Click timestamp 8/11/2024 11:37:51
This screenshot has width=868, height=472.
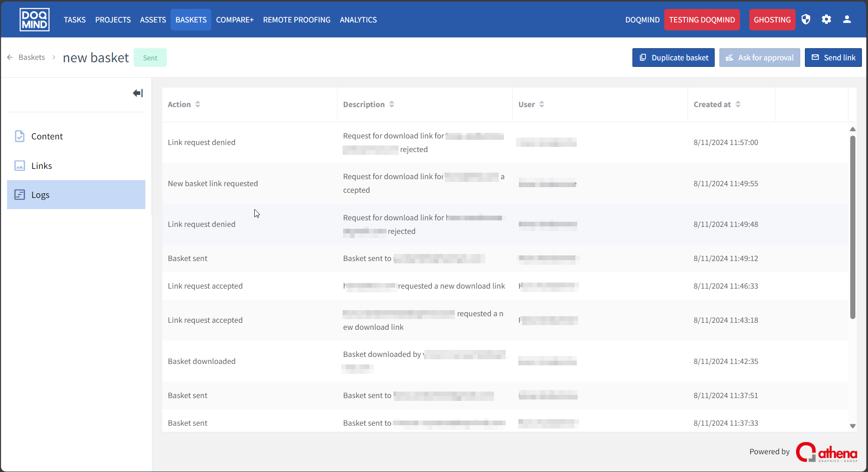[x=726, y=395]
